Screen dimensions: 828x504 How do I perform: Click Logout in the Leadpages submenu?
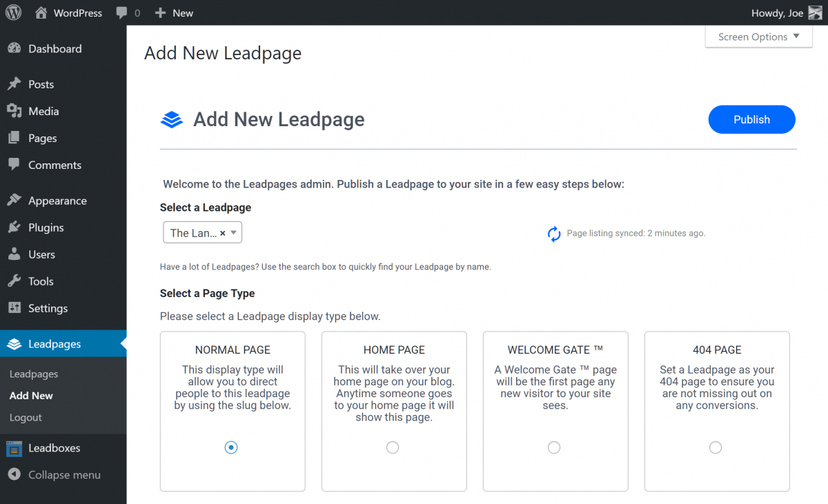coord(26,417)
